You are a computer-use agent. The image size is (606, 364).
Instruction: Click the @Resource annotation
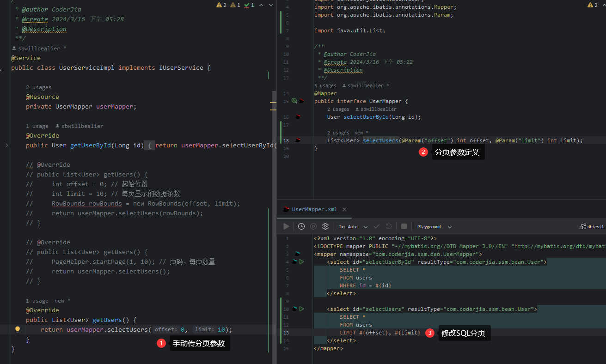[x=43, y=97]
